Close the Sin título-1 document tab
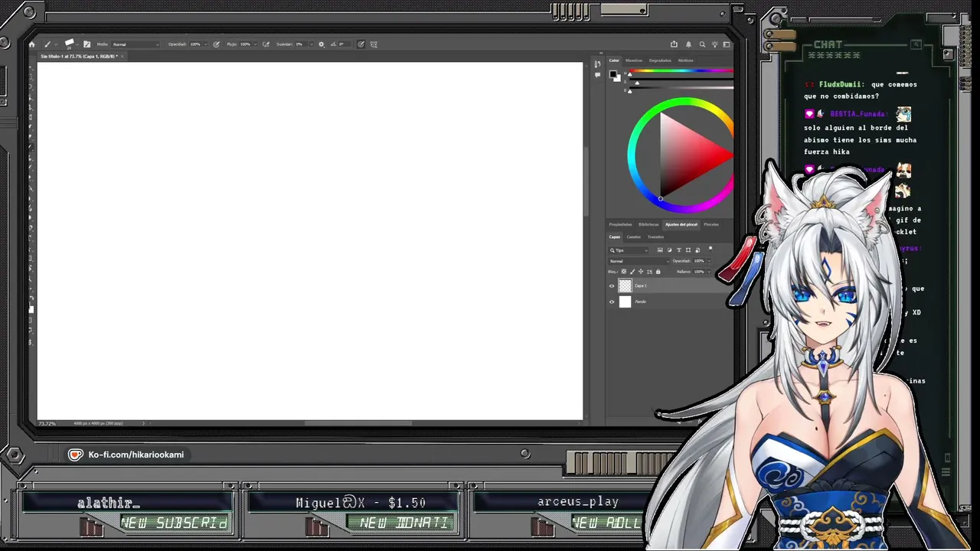This screenshot has height=551, width=980. [x=122, y=57]
